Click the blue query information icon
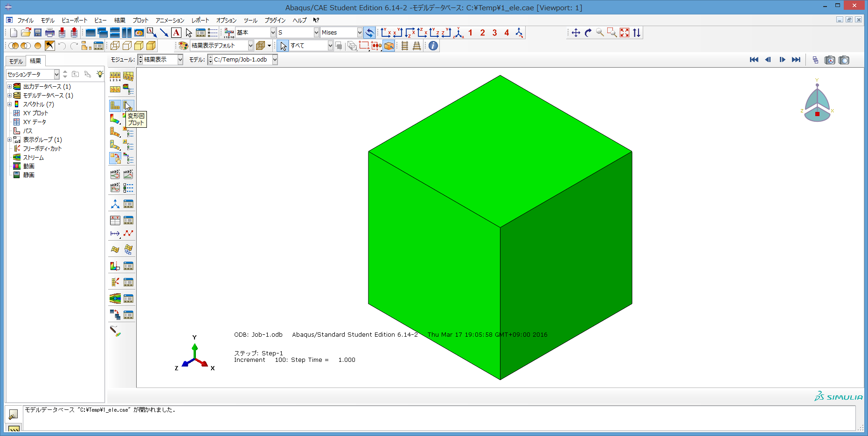868x436 pixels. coord(433,46)
